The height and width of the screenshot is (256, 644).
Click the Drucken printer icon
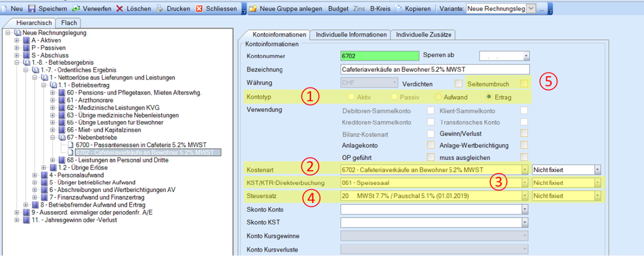[160, 9]
